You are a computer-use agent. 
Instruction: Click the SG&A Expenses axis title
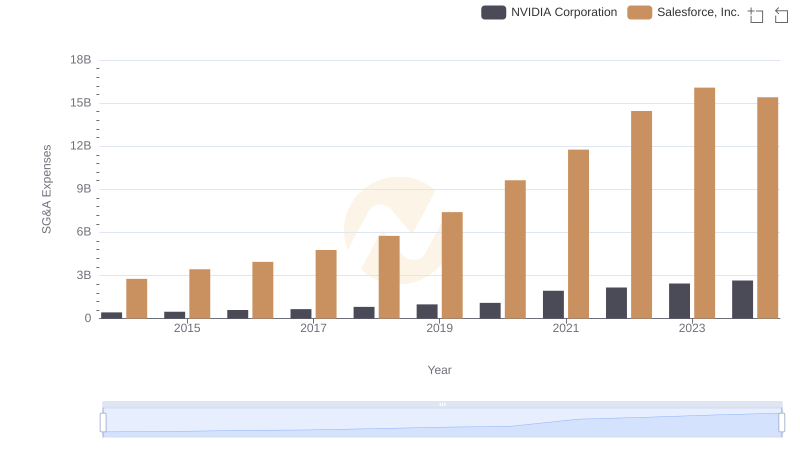46,189
